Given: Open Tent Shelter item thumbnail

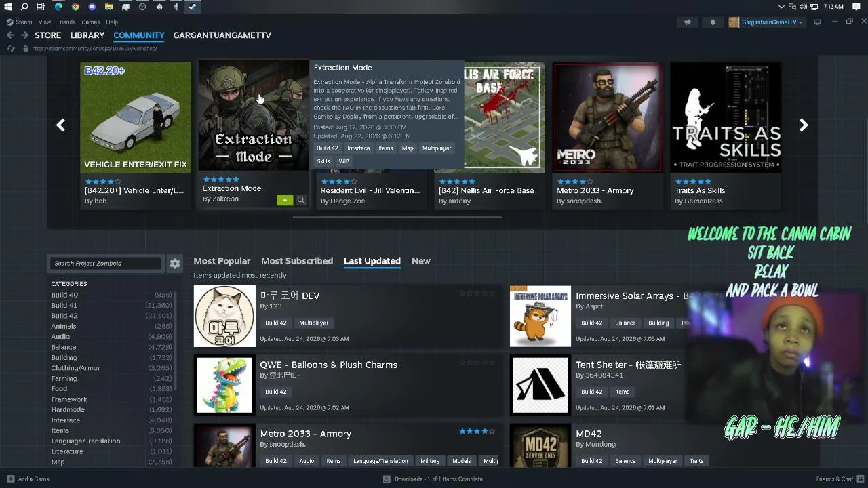Looking at the screenshot, I should (x=540, y=385).
